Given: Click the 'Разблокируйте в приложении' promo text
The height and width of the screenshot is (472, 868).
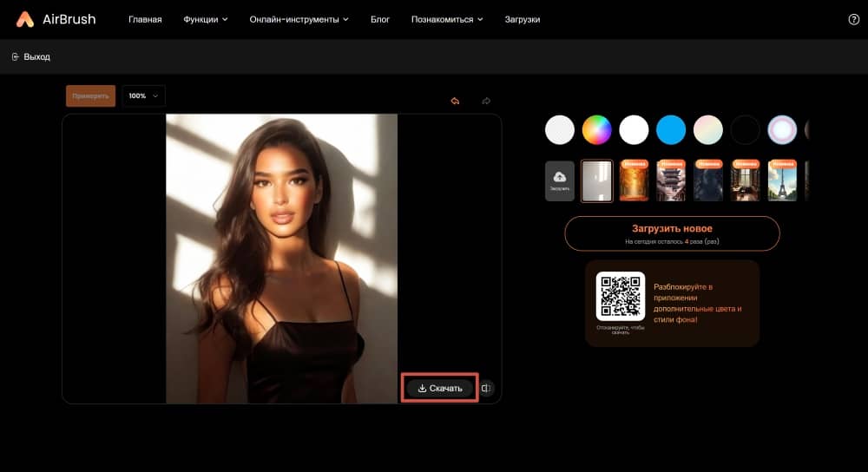Looking at the screenshot, I should [698, 303].
